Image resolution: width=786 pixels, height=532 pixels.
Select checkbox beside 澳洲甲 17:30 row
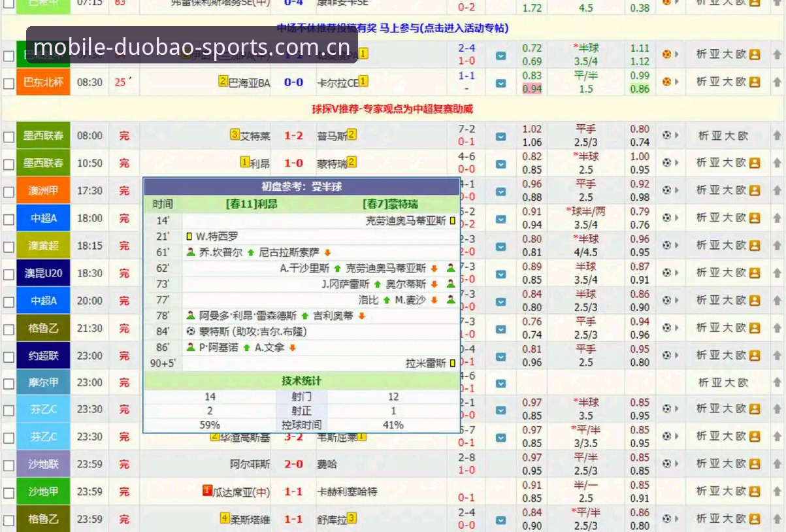pos(8,192)
